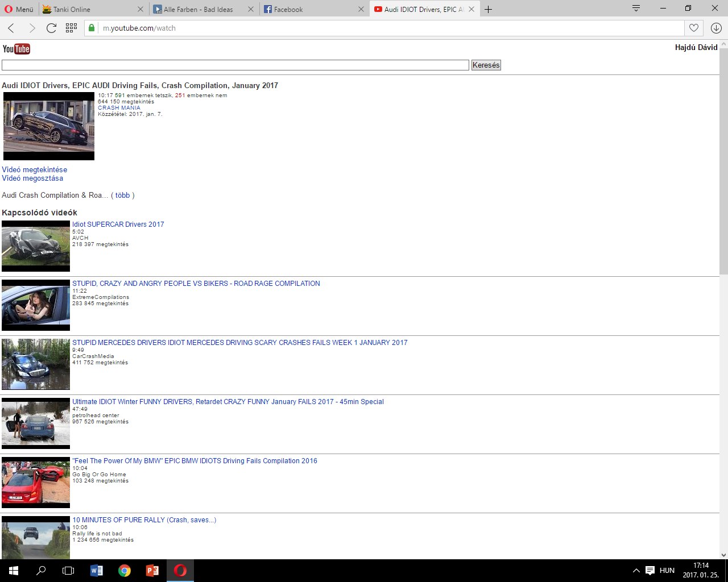728x582 pixels.
Task: Click the road rage bikers thumbnail
Action: pyautogui.click(x=36, y=305)
